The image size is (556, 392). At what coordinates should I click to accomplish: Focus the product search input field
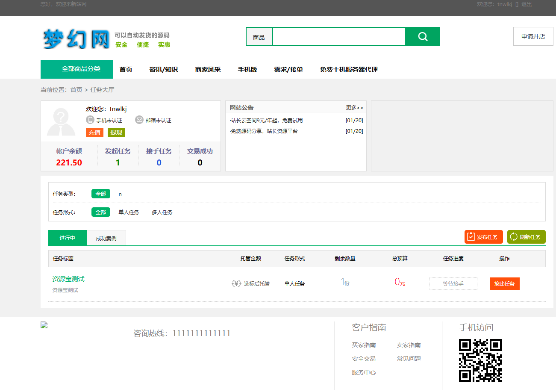coord(338,36)
